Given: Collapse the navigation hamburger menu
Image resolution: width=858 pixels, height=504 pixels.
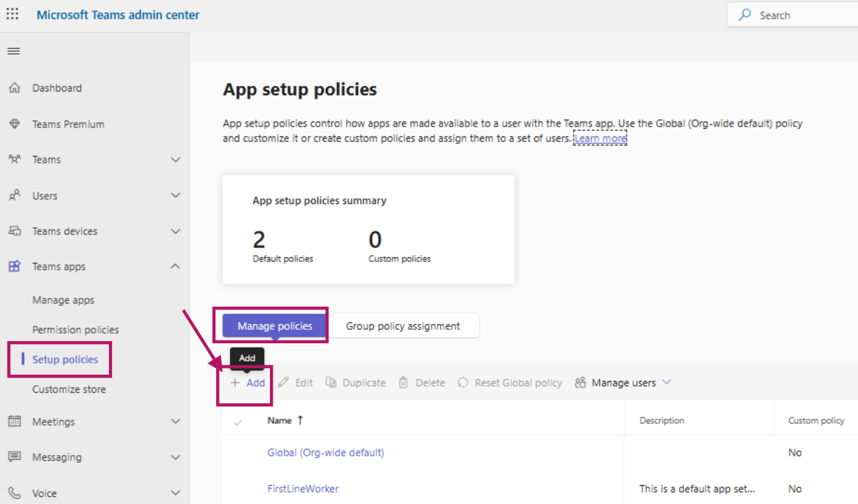Looking at the screenshot, I should click(13, 51).
